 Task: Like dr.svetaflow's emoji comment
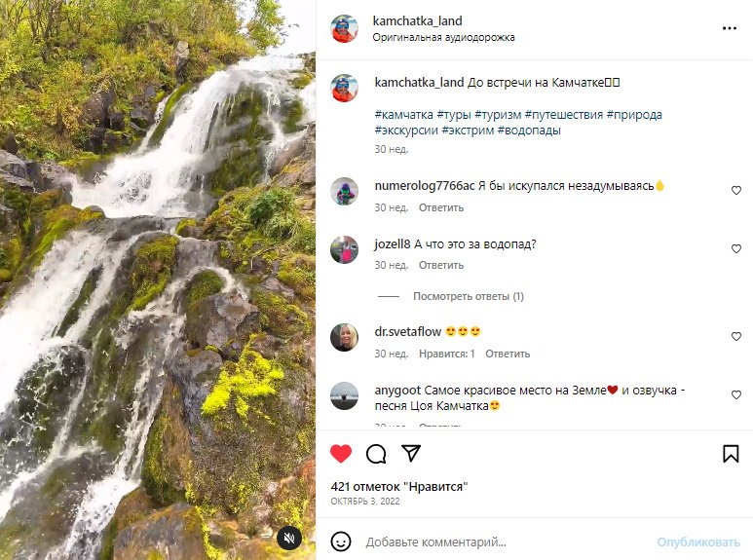(736, 337)
